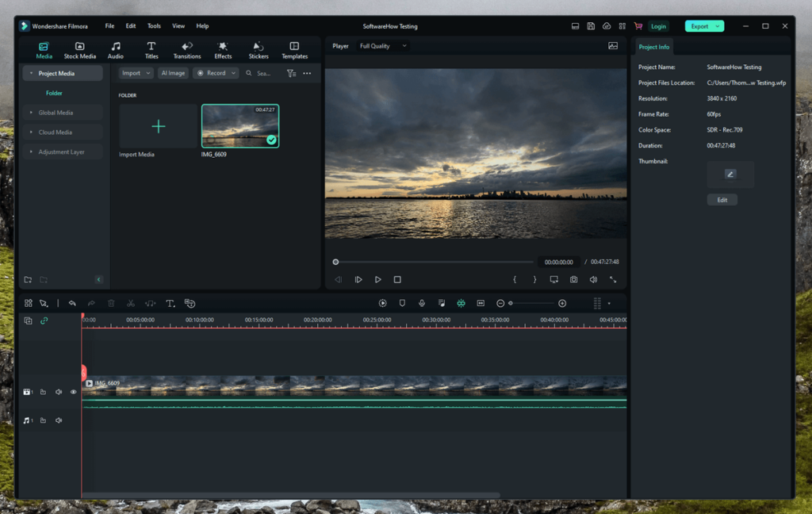812x514 pixels.
Task: Click the Export button
Action: click(699, 26)
